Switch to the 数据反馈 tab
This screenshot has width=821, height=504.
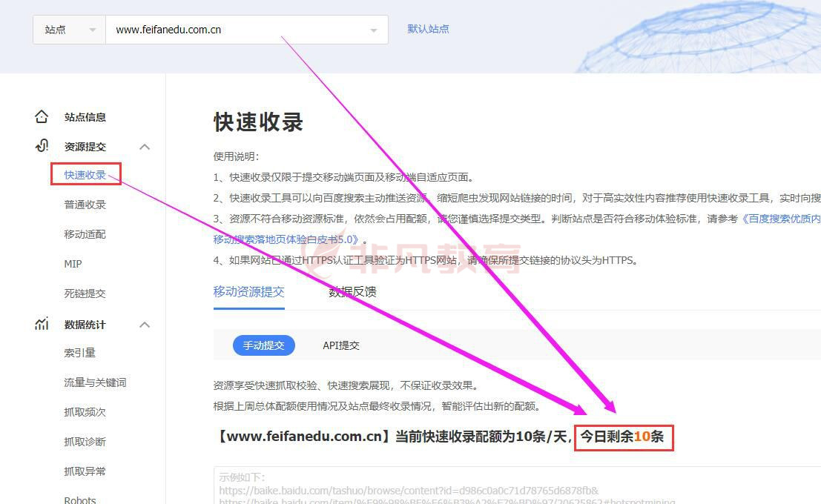(x=352, y=291)
